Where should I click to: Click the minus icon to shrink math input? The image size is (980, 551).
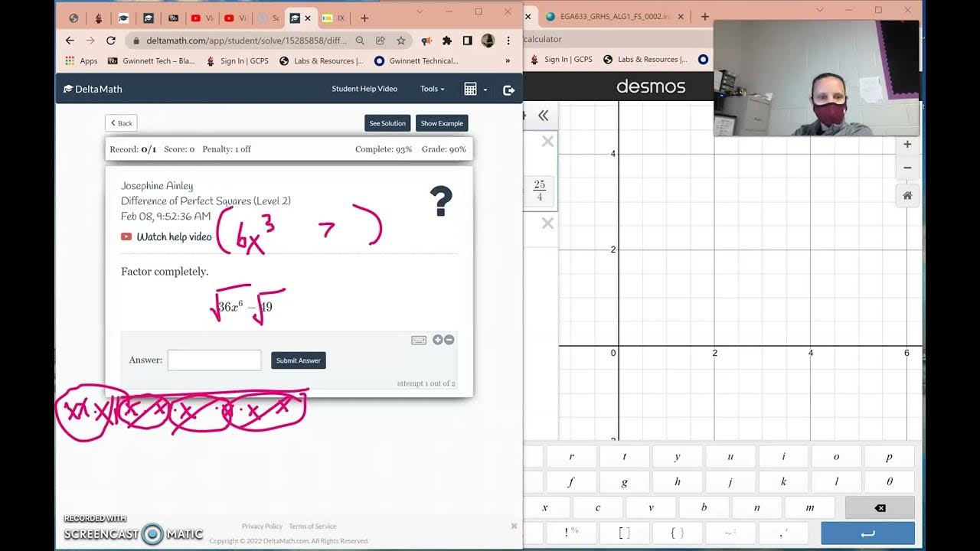449,340
